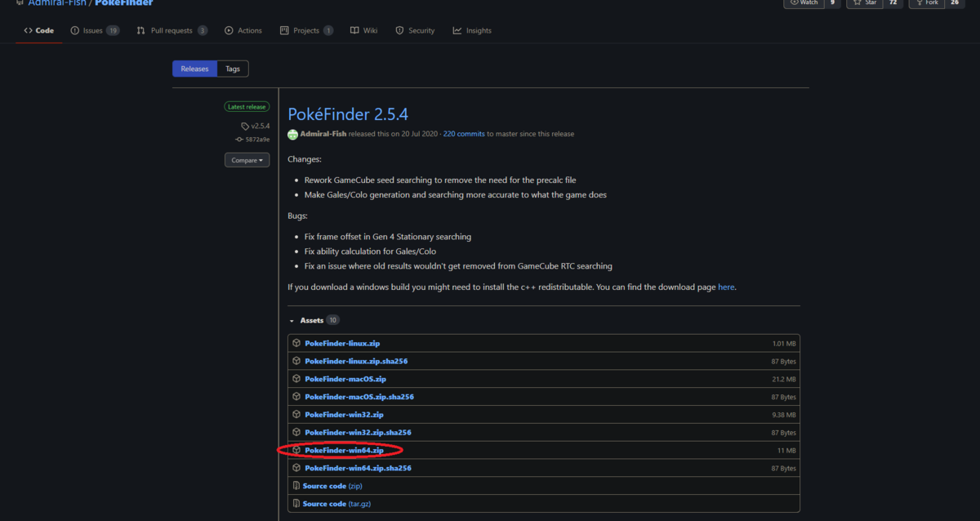980x521 pixels.
Task: Open the Admiral-Fish author link
Action: click(x=324, y=134)
